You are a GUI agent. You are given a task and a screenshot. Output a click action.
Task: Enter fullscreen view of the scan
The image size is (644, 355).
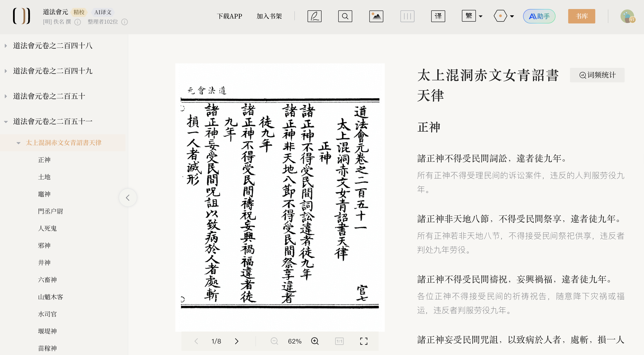click(x=364, y=341)
